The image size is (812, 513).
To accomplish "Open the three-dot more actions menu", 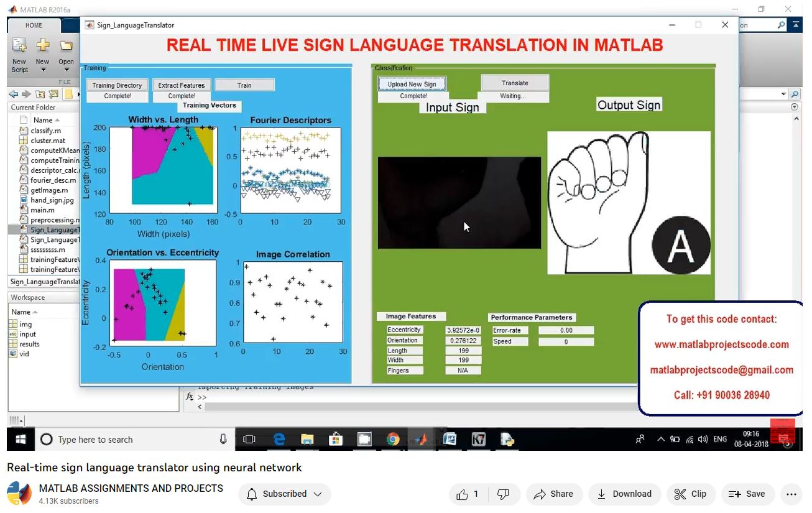I will [791, 494].
